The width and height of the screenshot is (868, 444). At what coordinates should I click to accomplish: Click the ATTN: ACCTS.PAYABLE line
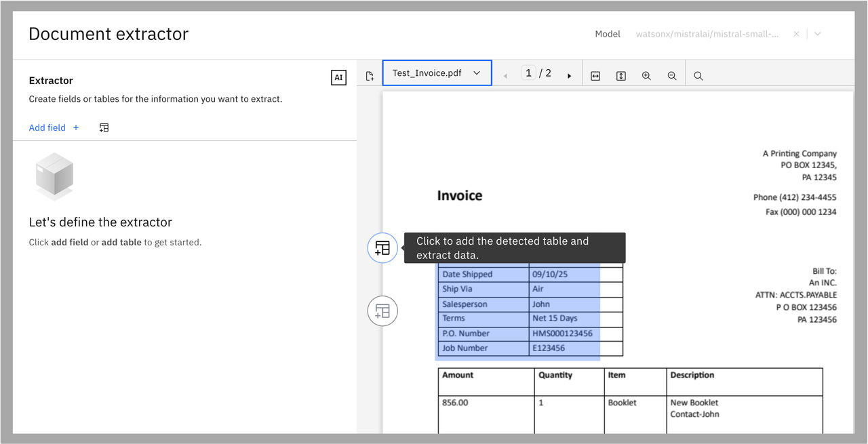click(796, 296)
